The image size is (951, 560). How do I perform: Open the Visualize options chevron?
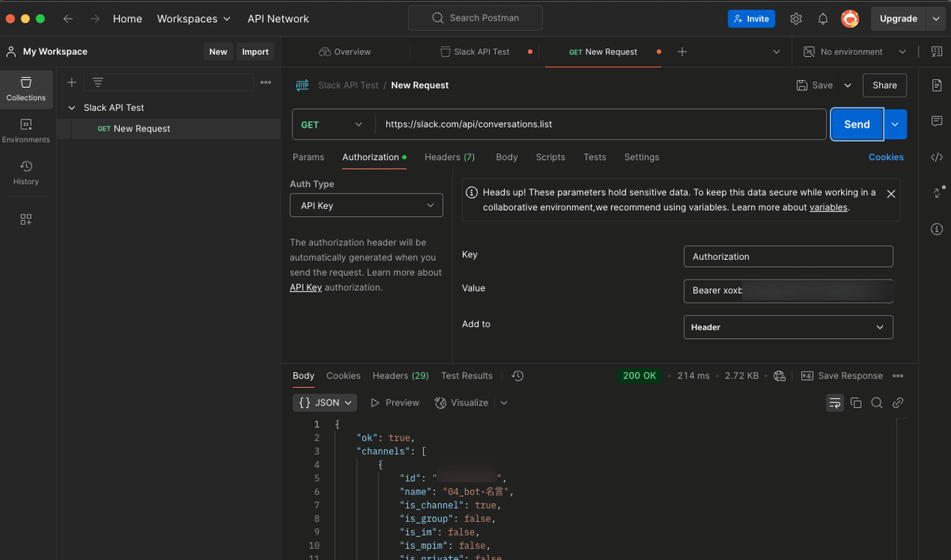click(x=504, y=403)
